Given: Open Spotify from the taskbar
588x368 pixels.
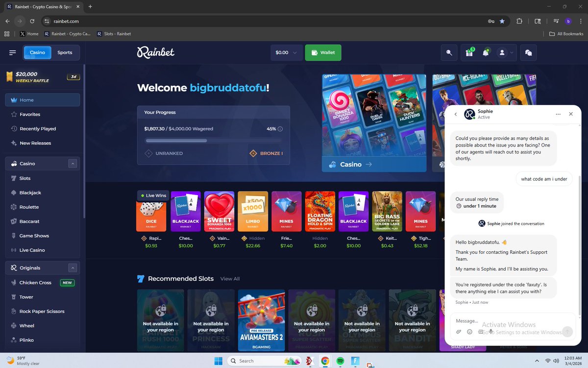Looking at the screenshot, I should tap(340, 361).
